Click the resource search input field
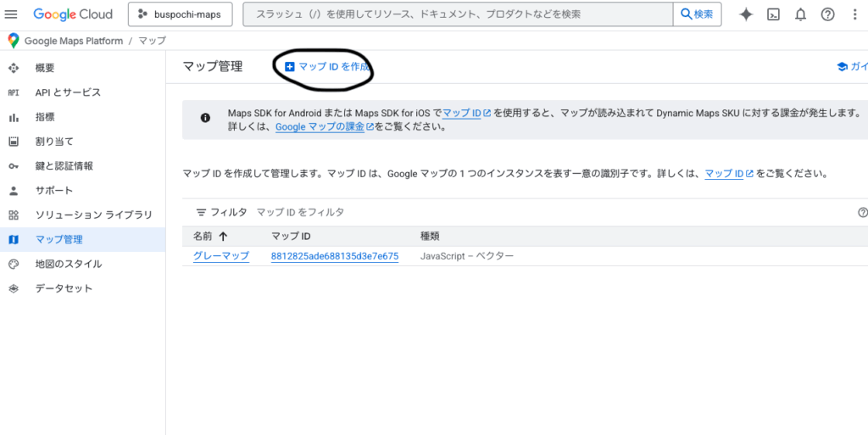868x435 pixels. [458, 14]
